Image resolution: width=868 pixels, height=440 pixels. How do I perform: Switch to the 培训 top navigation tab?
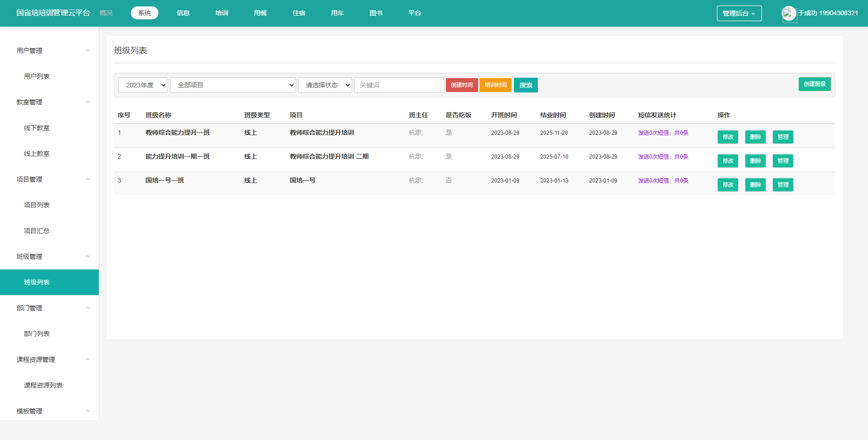point(222,13)
